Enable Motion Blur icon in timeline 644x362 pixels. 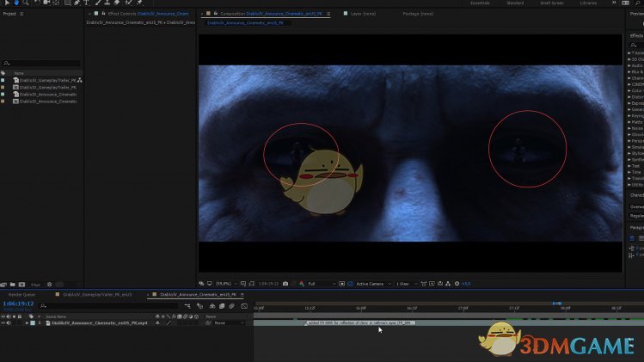point(231,306)
